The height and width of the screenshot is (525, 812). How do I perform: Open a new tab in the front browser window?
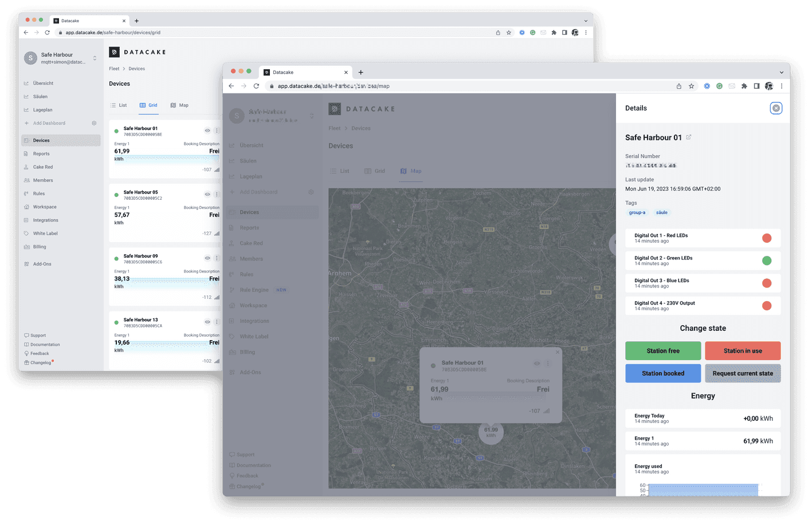(x=360, y=72)
